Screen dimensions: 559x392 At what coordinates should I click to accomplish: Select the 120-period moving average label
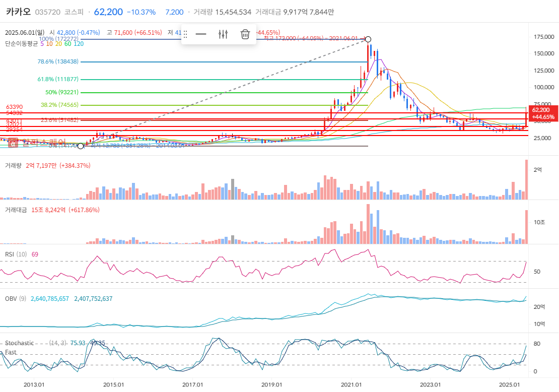coord(79,44)
